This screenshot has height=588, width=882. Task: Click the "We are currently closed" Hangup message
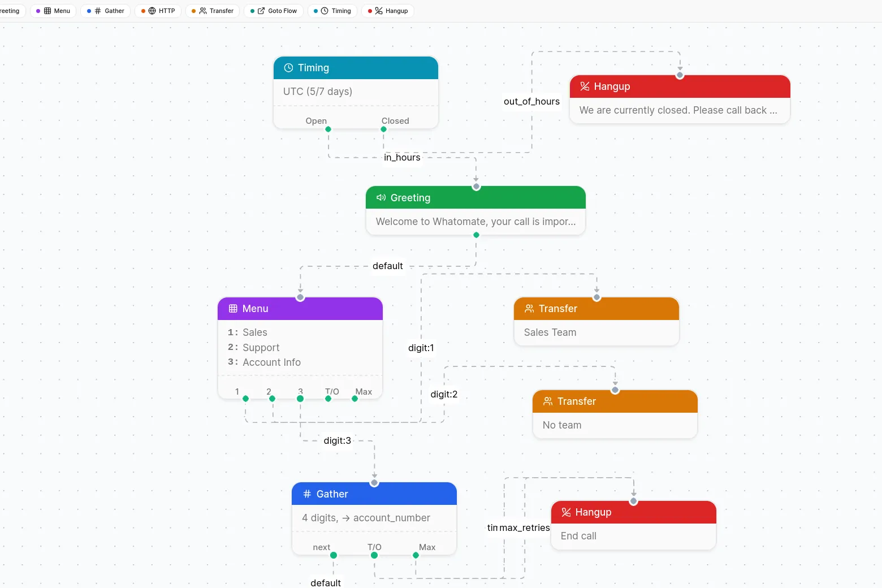coord(678,110)
